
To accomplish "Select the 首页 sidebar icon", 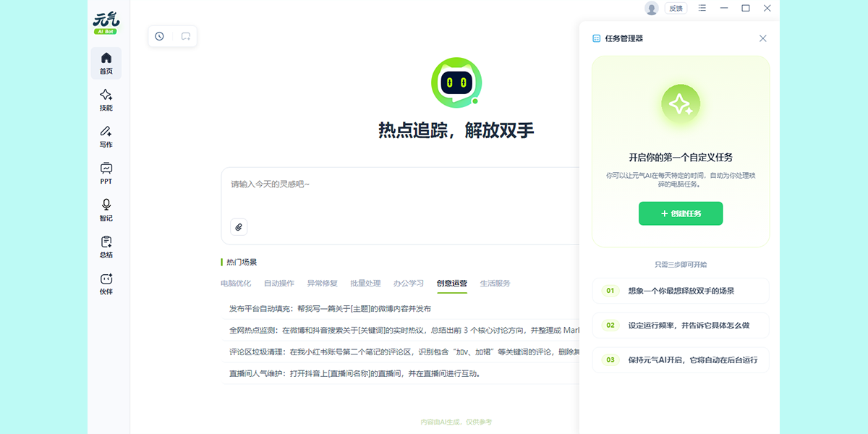I will (106, 64).
